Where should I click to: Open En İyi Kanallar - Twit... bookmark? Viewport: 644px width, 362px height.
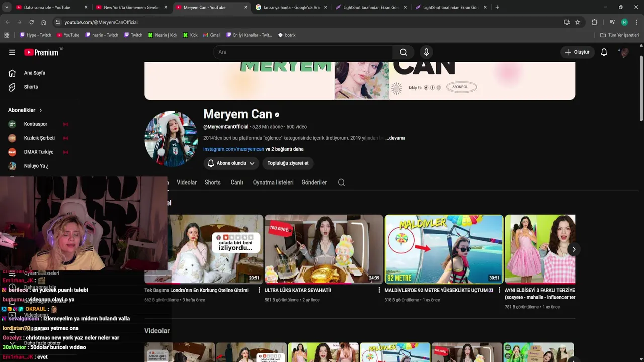tap(249, 35)
